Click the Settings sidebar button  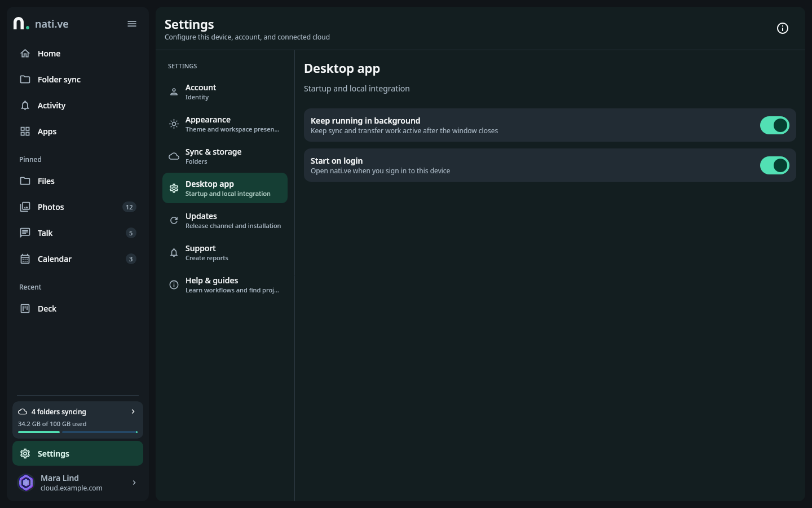point(78,454)
